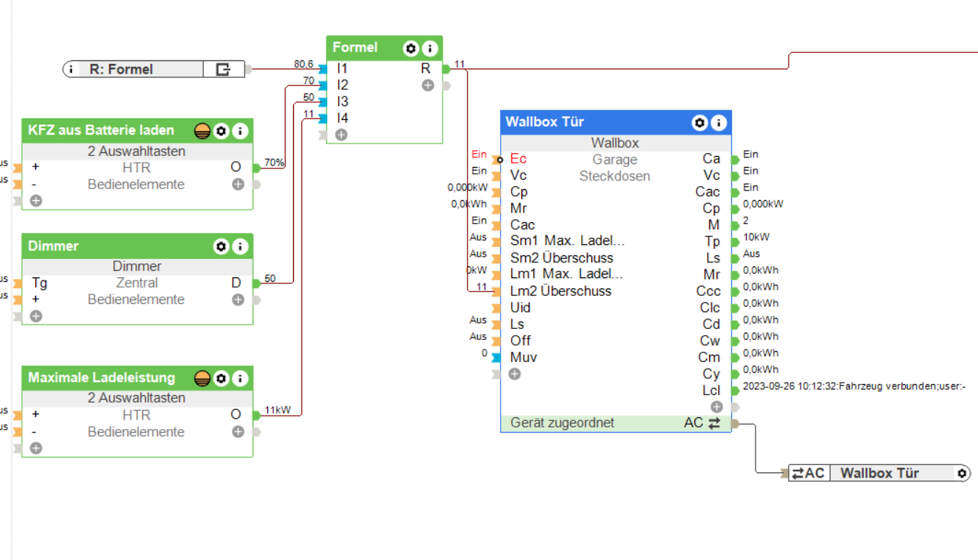The height and width of the screenshot is (560, 978).
Task: Click input plus circle below '-' in KFZ block
Action: (x=35, y=200)
